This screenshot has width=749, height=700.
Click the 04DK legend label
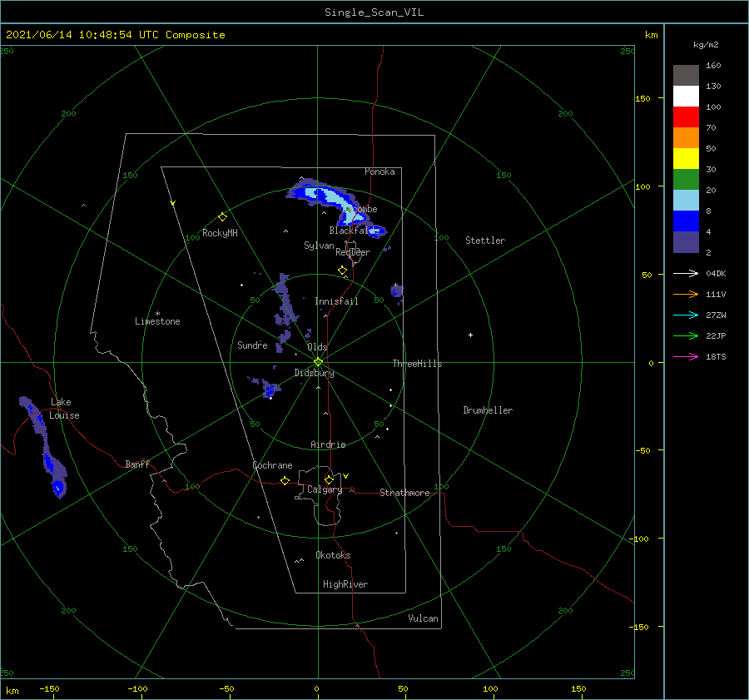716,273
